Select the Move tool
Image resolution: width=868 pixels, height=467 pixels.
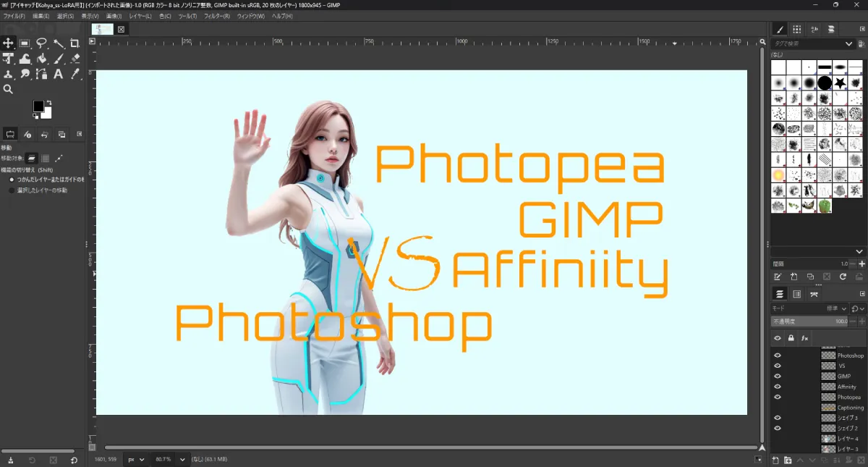tap(8, 43)
